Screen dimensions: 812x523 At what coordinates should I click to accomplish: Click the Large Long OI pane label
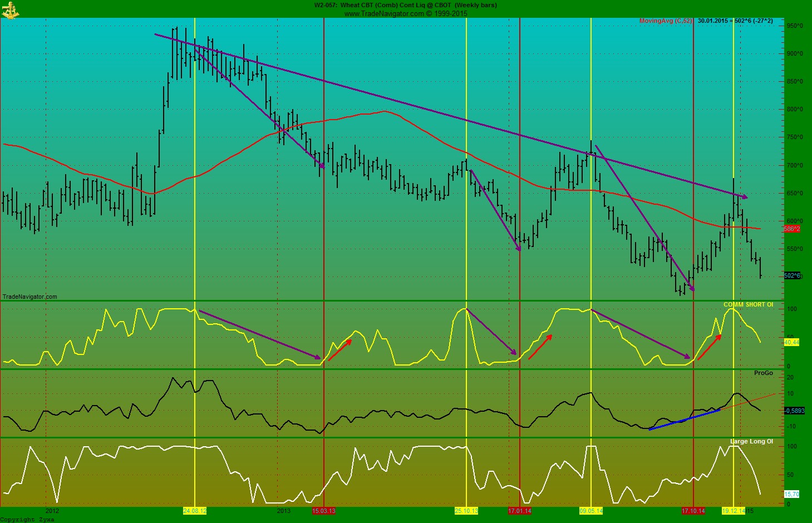(751, 441)
